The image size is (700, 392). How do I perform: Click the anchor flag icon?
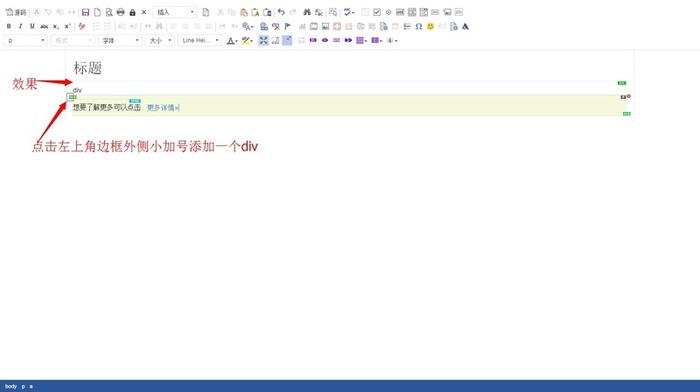tap(288, 26)
